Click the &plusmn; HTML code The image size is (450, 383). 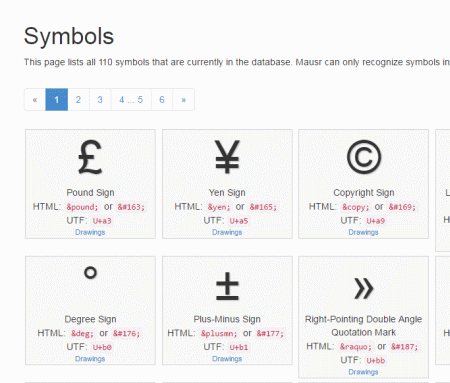[219, 333]
